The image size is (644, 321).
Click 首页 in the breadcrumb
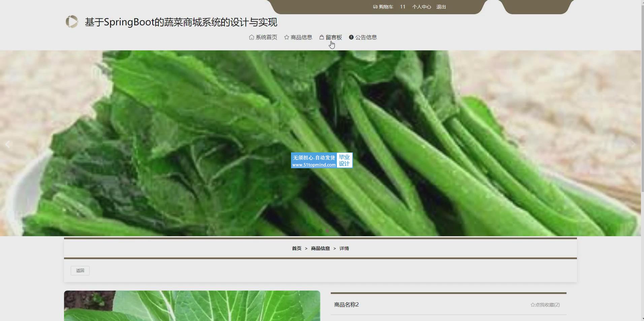[296, 249]
